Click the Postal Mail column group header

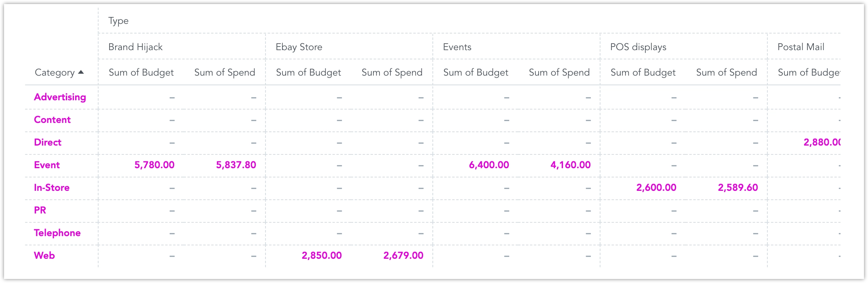pyautogui.click(x=801, y=47)
